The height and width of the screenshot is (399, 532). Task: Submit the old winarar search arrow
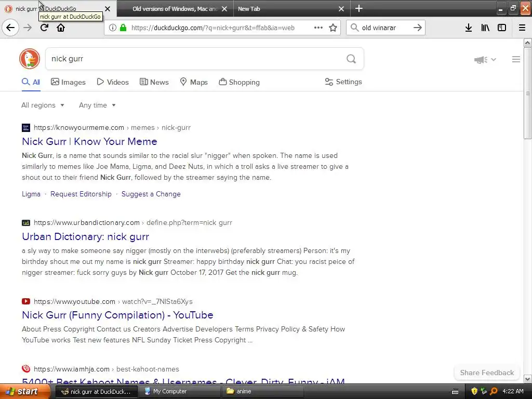(x=418, y=28)
